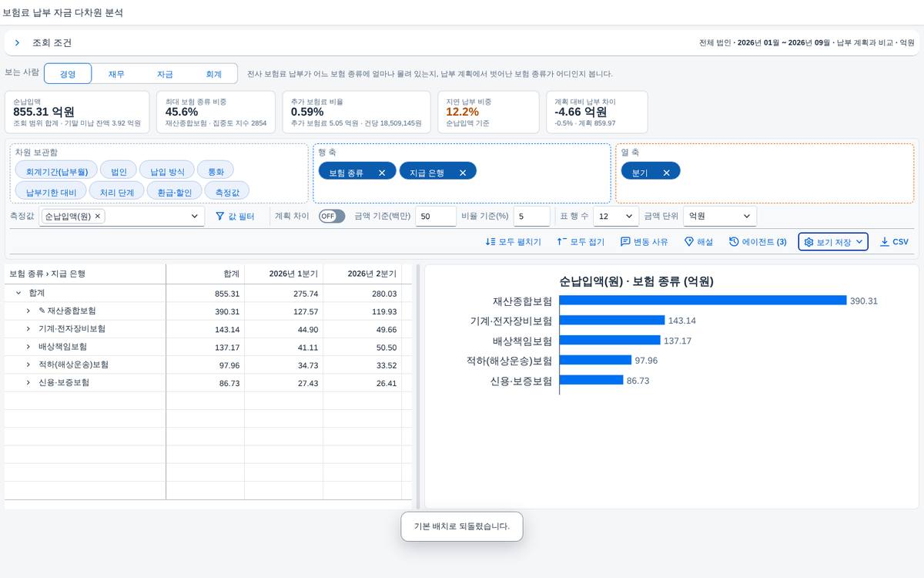The height and width of the screenshot is (578, 924).
Task: Open the 해설 insight panel
Action: [698, 242]
